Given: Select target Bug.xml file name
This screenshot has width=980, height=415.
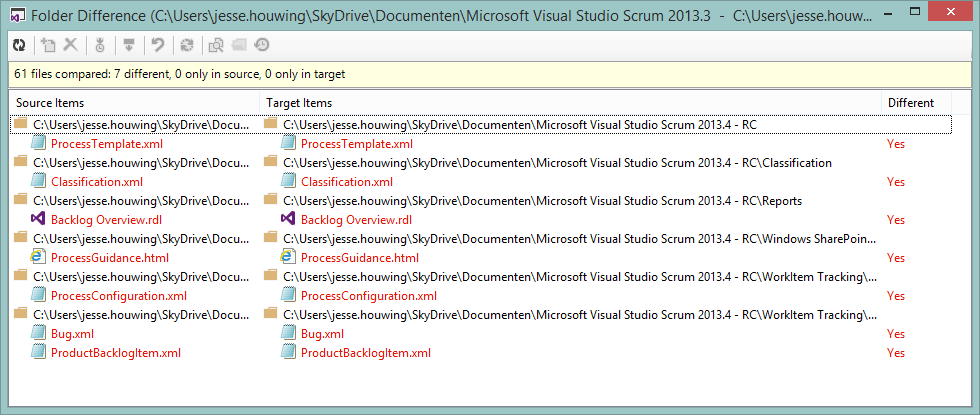Looking at the screenshot, I should click(322, 334).
